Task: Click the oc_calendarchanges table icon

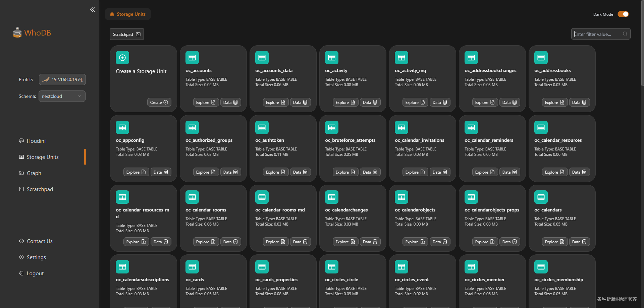Action: click(332, 197)
